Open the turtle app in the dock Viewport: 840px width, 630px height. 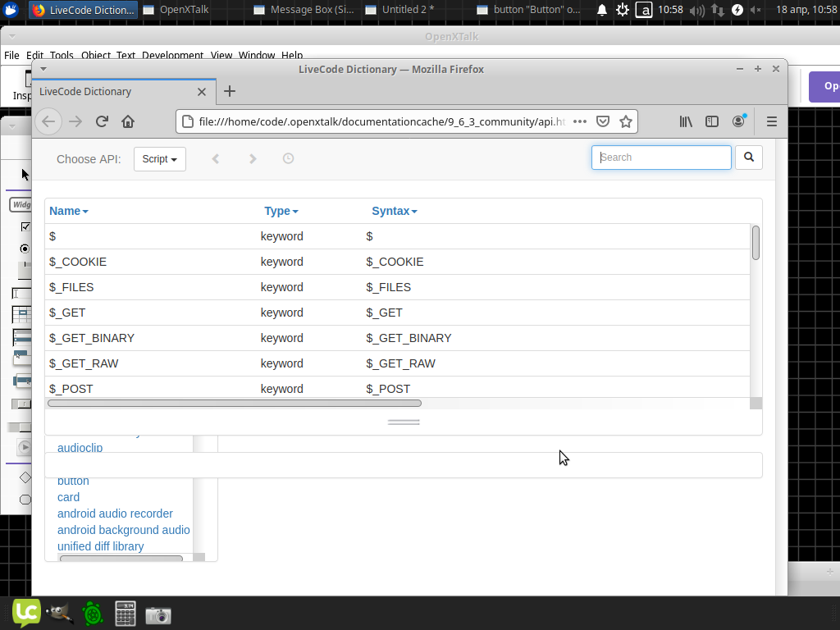tap(93, 614)
